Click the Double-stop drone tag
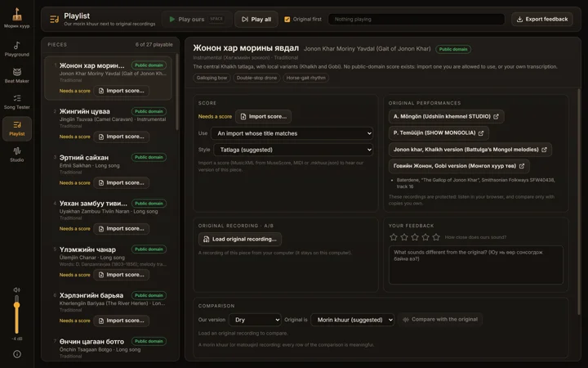 coord(256,79)
